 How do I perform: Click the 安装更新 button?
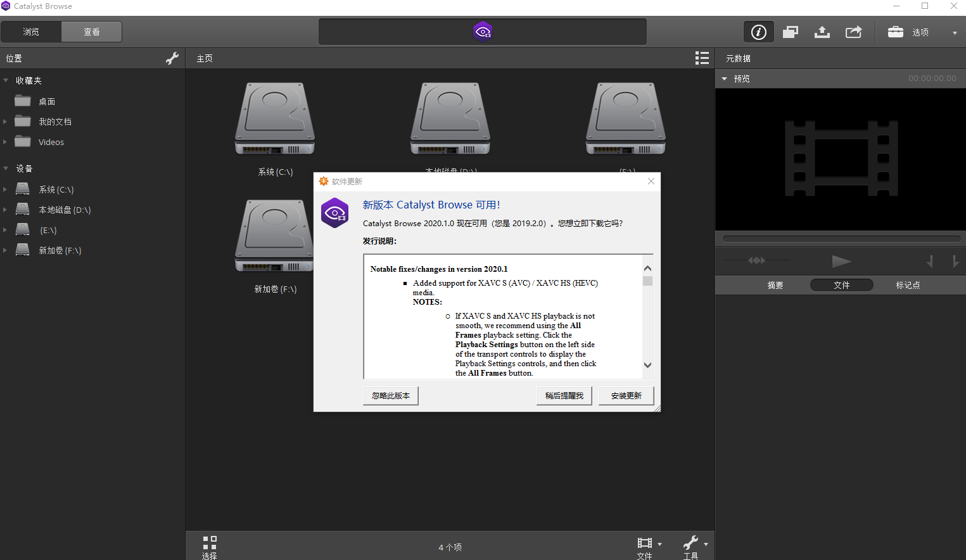tap(626, 396)
